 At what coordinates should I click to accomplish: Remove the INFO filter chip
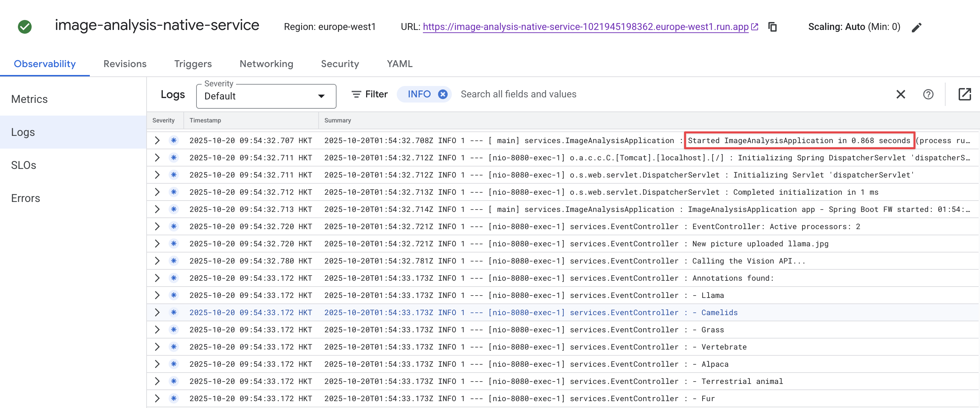click(443, 94)
